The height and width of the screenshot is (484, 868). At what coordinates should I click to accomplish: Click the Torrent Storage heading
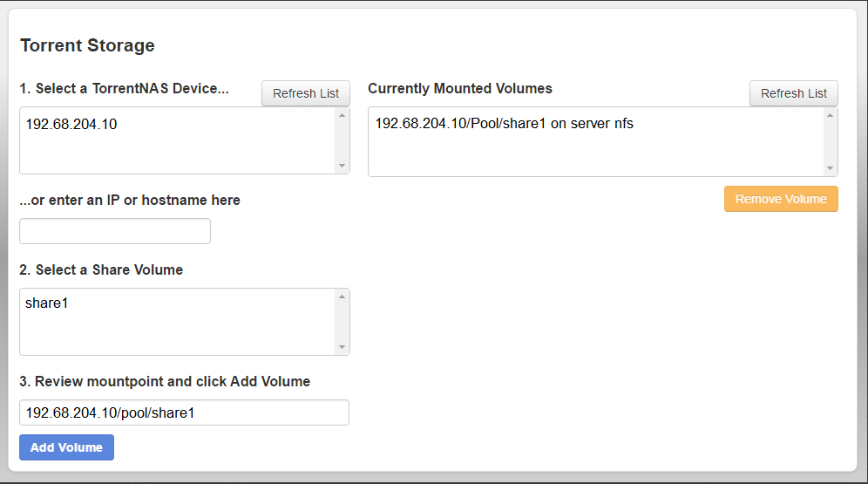[x=87, y=45]
